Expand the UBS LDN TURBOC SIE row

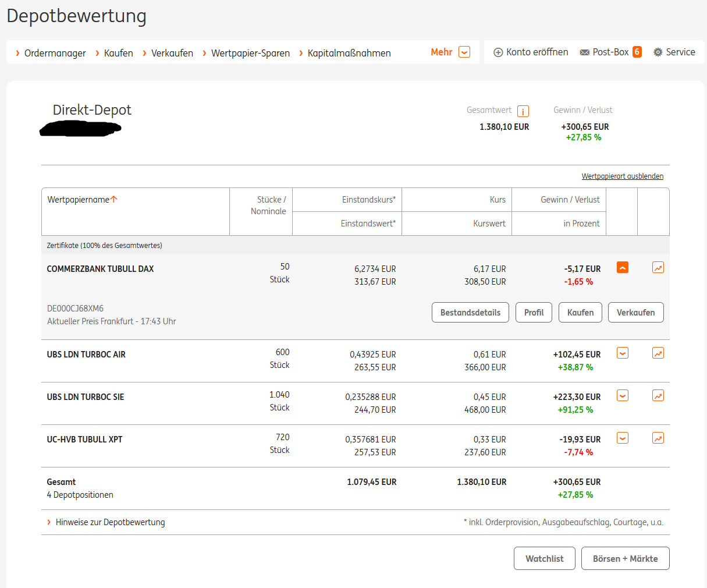pyautogui.click(x=623, y=396)
